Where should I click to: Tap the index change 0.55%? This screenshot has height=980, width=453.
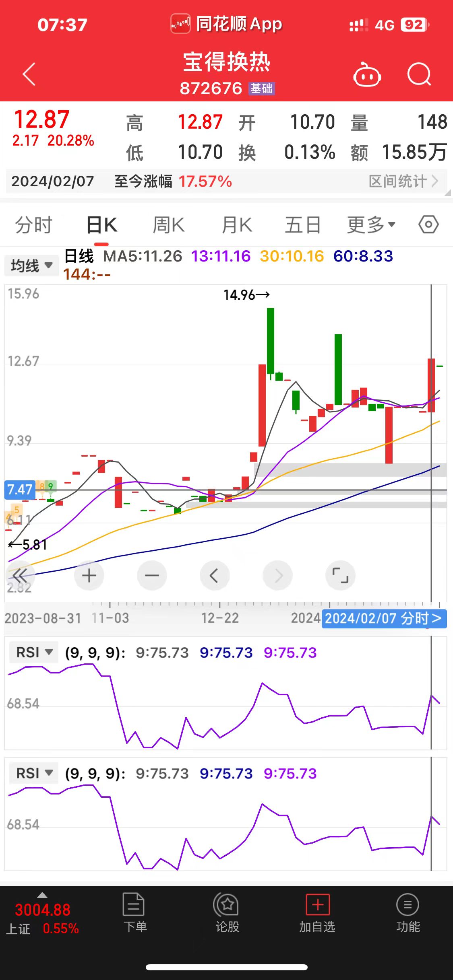(x=61, y=929)
